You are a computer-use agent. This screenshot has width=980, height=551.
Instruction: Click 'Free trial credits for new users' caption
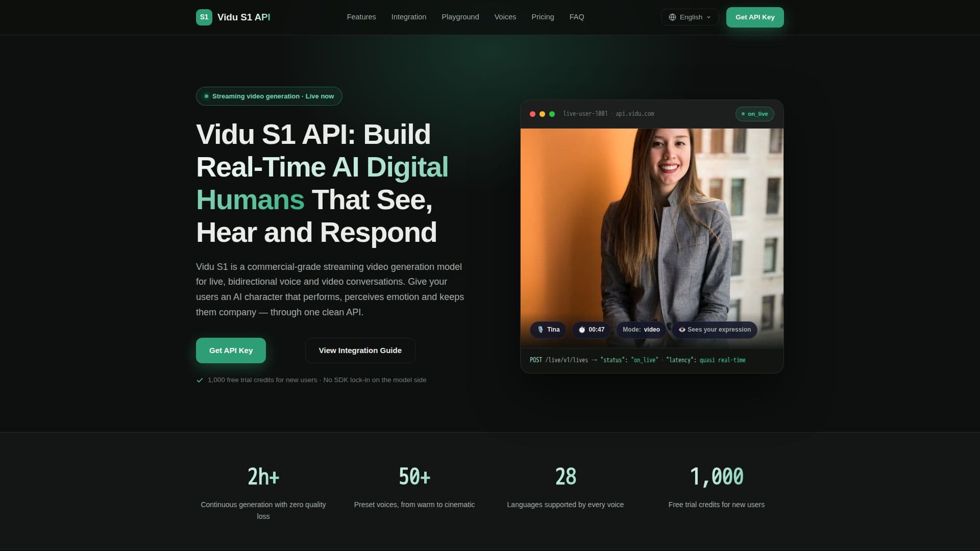click(717, 505)
